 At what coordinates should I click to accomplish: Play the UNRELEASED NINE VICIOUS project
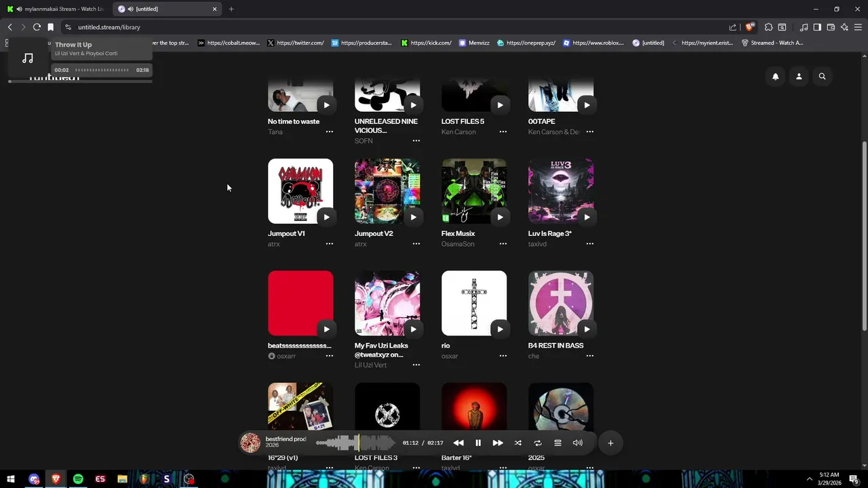coord(413,105)
